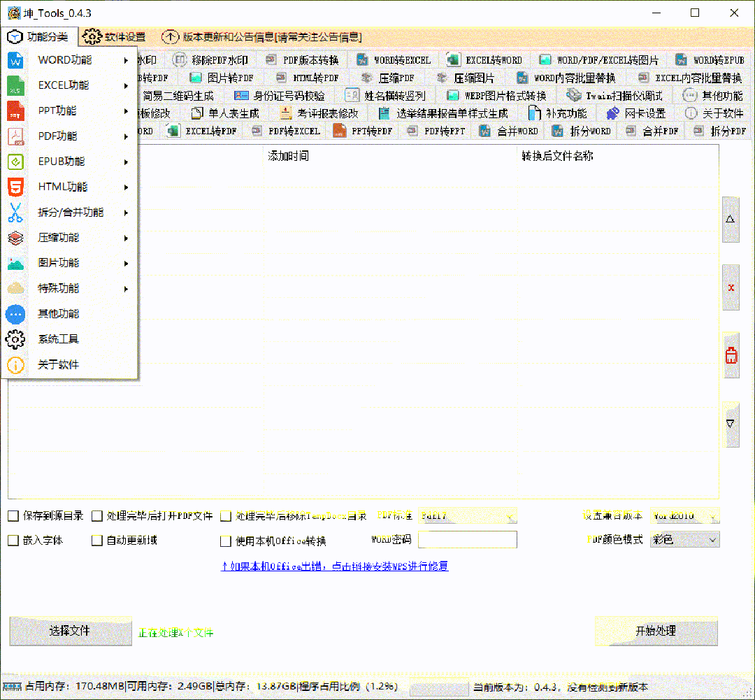This screenshot has height=700, width=755.
Task: Click the red trash clear list button
Action: click(x=731, y=355)
